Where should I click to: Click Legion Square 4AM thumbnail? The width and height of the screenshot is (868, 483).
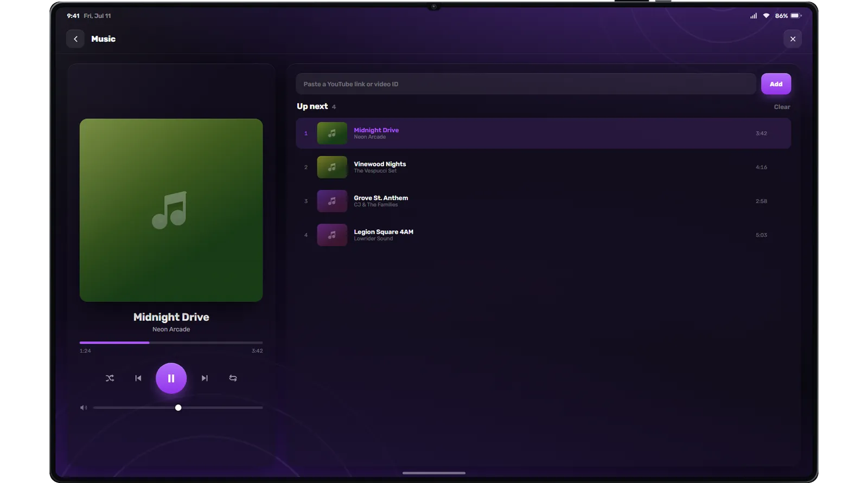pyautogui.click(x=332, y=235)
